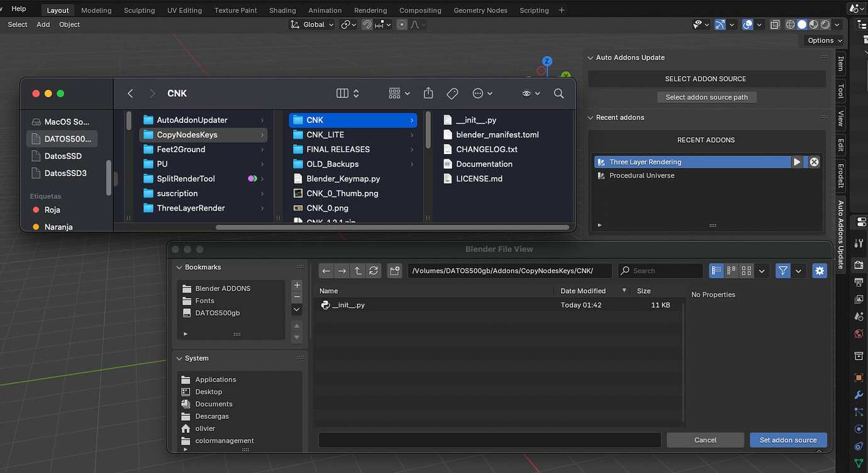The width and height of the screenshot is (868, 473).
Task: Select __init__.py in Blender File View
Action: click(499, 305)
